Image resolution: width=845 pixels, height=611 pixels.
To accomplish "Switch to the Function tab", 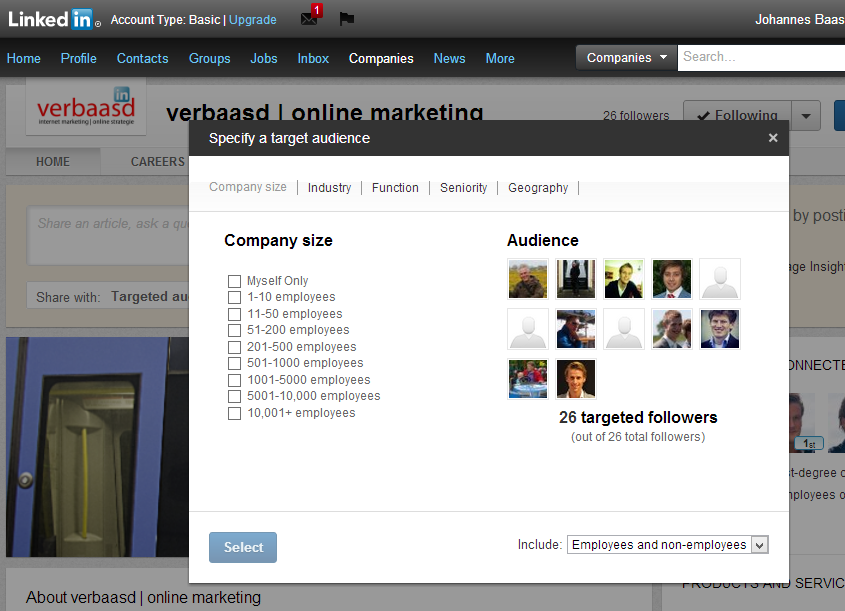I will [x=395, y=188].
